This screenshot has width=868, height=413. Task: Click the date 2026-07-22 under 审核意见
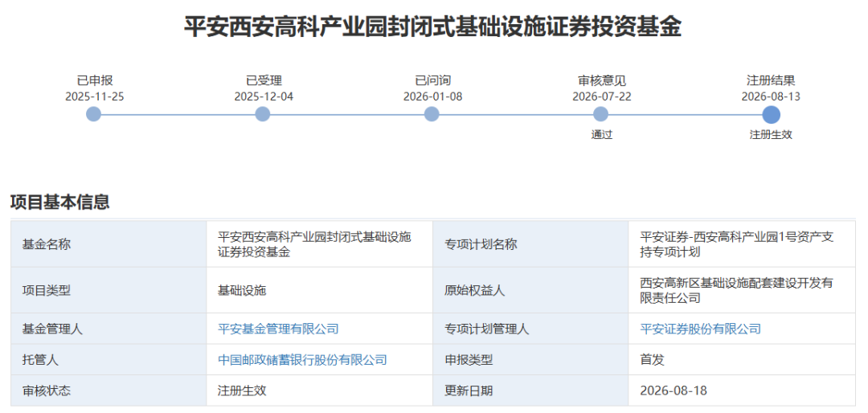(x=602, y=96)
